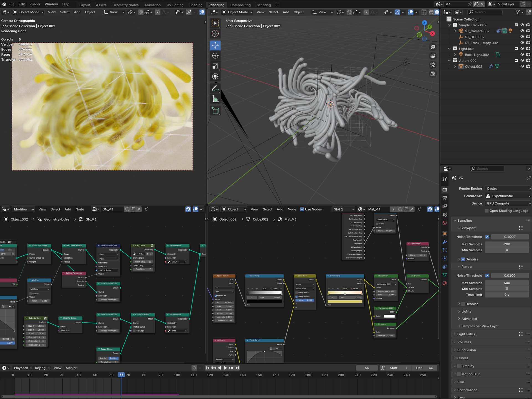532x399 pixels.
Task: Activate the Measure ruler tool
Action: [215, 99]
